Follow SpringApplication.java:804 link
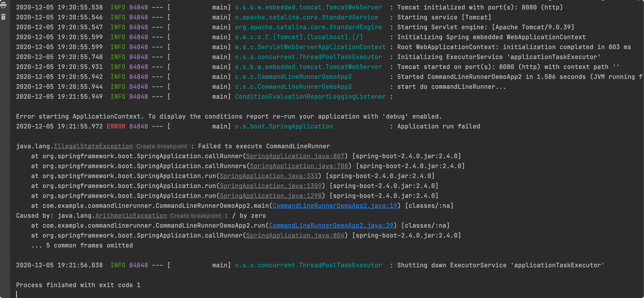This screenshot has height=298, width=644. 295,235
